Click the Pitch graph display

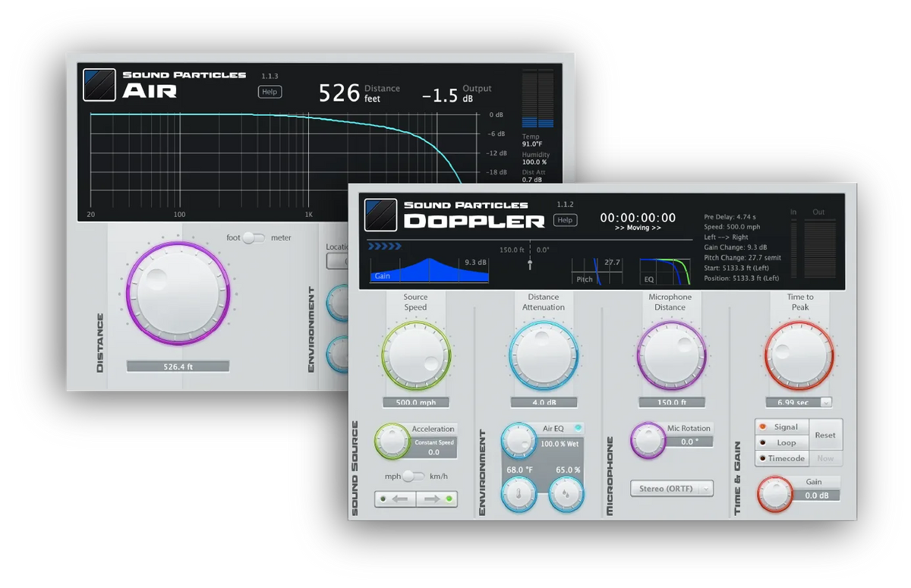pos(597,271)
